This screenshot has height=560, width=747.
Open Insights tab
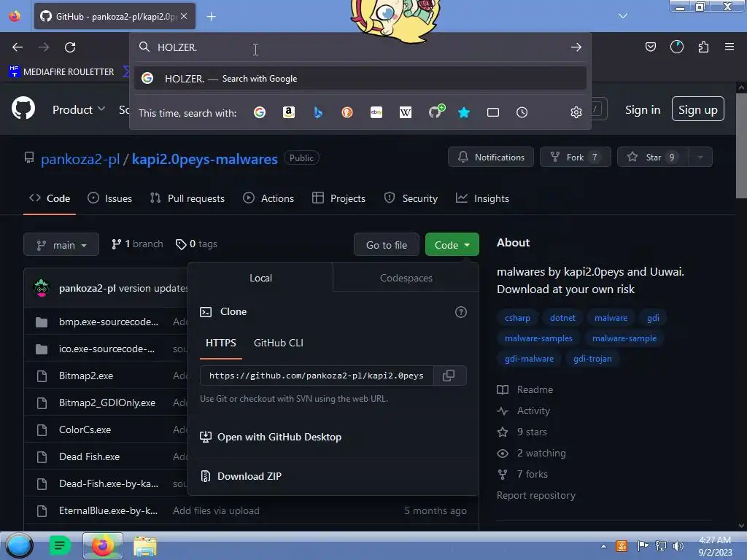click(482, 198)
